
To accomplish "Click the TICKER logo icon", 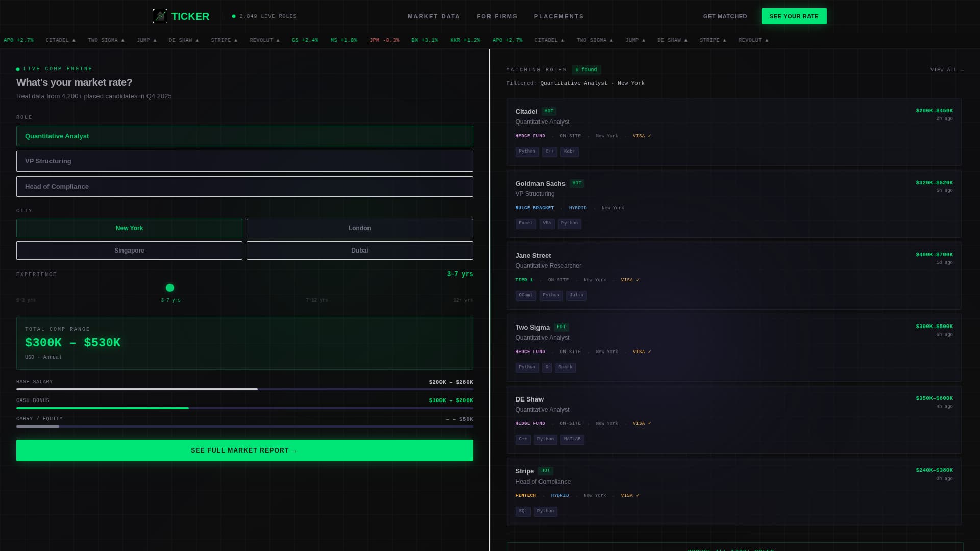I will [x=160, y=16].
